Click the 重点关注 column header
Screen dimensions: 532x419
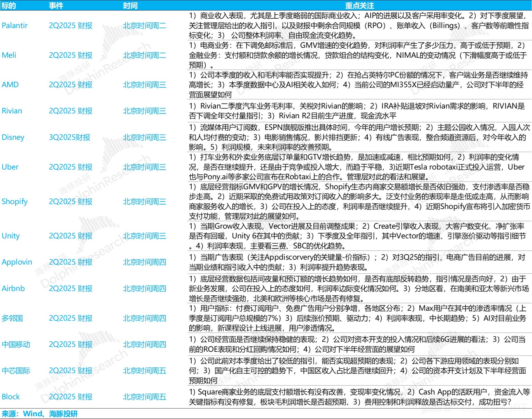360,5
